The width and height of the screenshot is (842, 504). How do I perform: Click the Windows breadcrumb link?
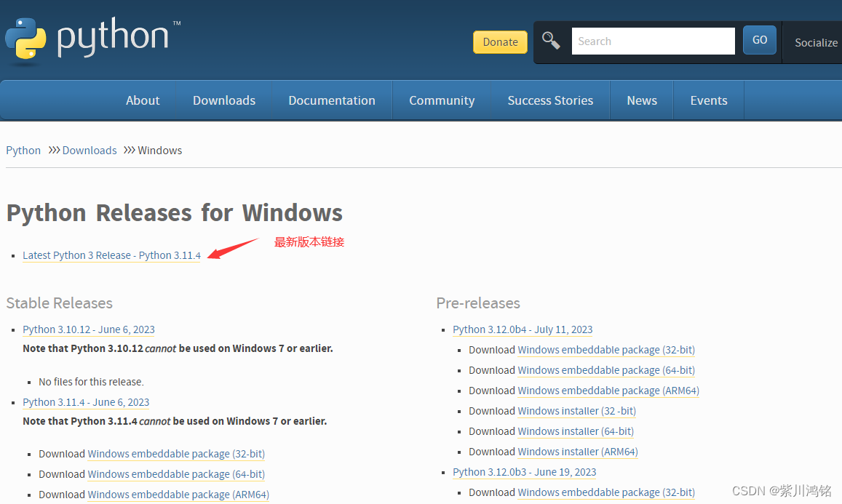(x=159, y=150)
